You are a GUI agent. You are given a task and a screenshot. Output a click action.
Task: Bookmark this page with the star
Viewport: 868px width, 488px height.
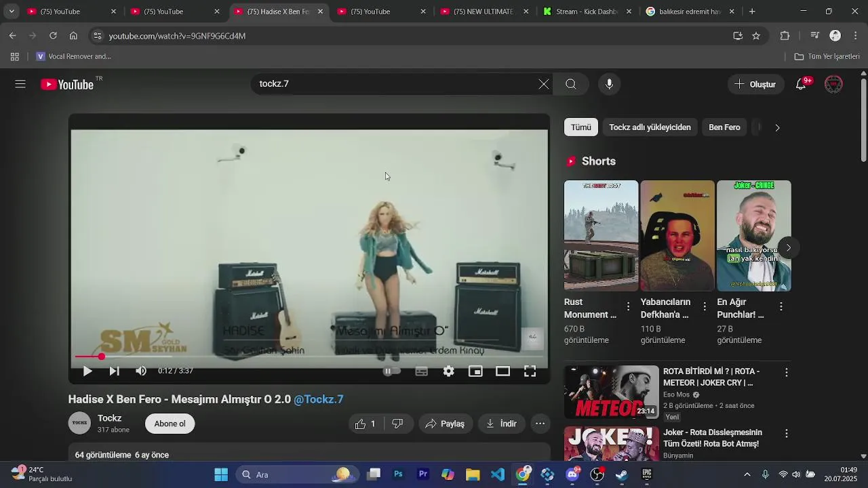click(x=756, y=36)
